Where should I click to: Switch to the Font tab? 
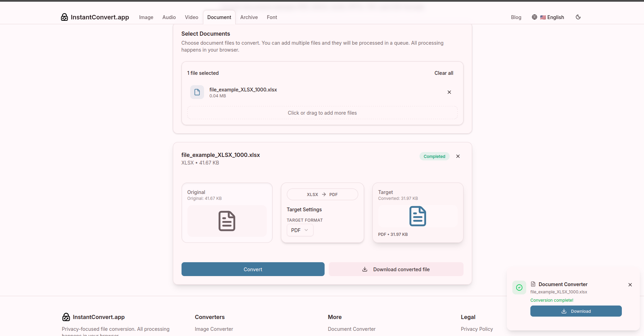click(x=272, y=17)
